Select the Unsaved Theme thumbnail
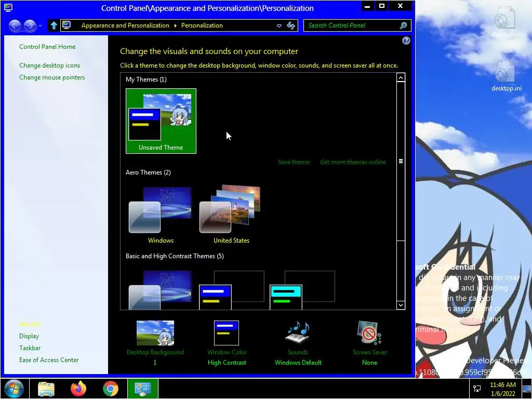The width and height of the screenshot is (532, 399). click(161, 121)
